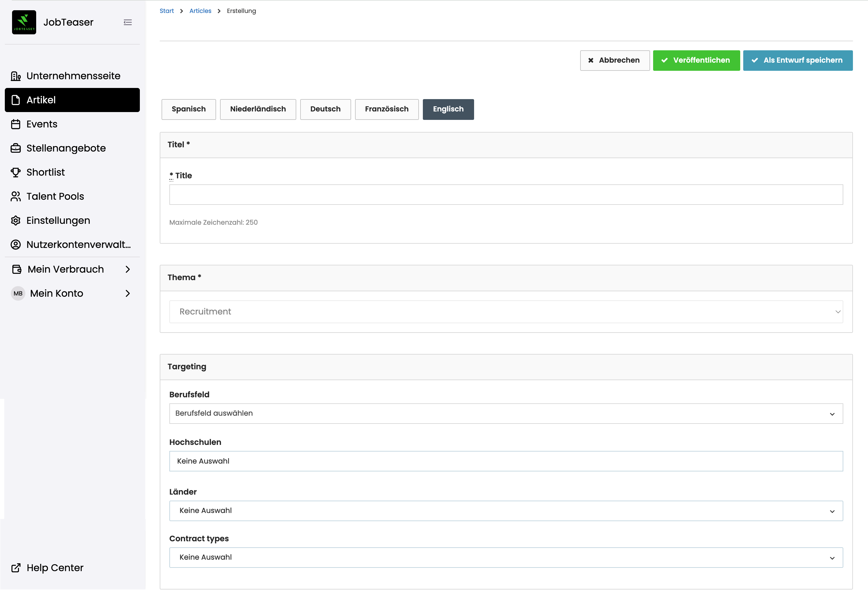
Task: Open the Thema Recruitment dropdown
Action: [x=506, y=312]
